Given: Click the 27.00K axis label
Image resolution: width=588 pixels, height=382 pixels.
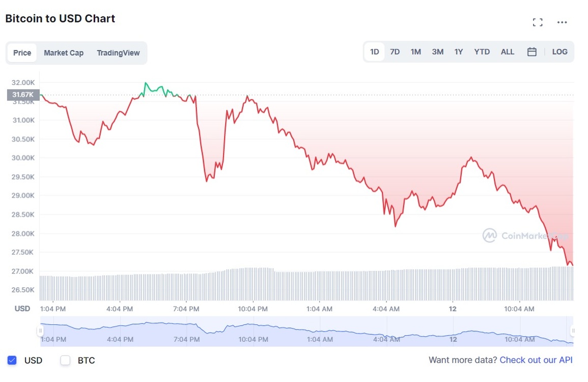Looking at the screenshot, I should (x=22, y=271).
